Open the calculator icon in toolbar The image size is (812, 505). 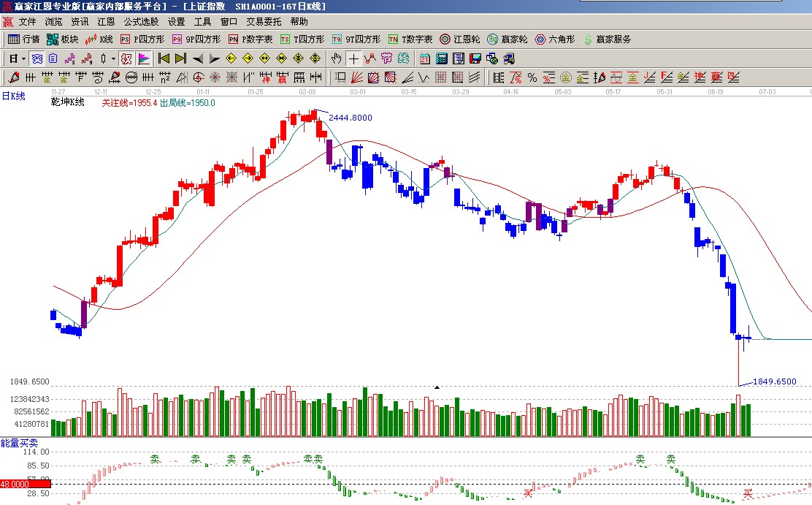click(x=442, y=58)
